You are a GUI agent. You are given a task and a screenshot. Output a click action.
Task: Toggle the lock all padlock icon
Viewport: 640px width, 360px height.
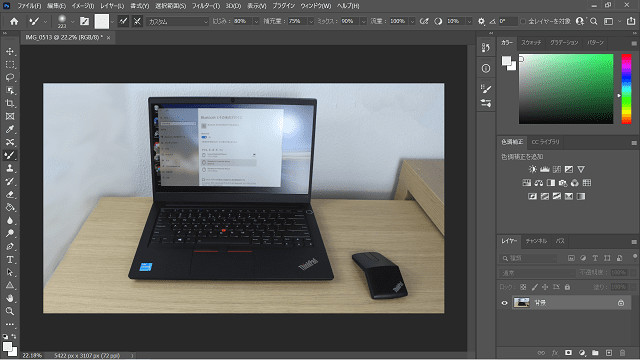567,287
